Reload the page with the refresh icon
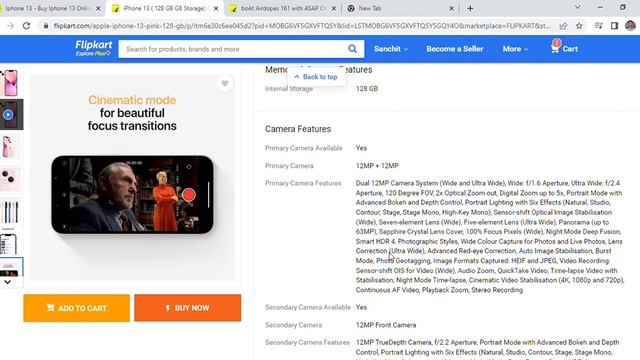Screen dimensions: 640x360 click(x=26, y=26)
